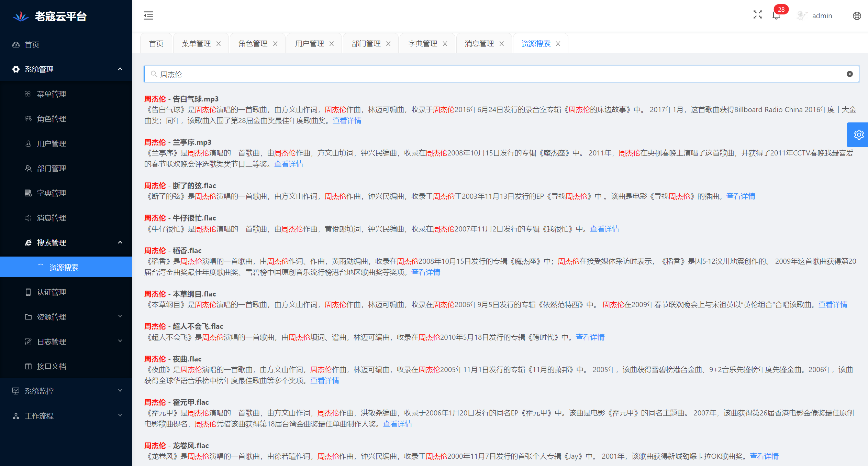Open the language globe icon

(x=857, y=16)
